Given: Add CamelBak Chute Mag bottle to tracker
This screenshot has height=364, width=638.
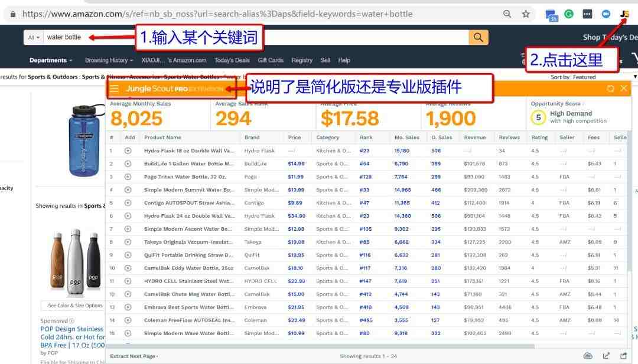Looking at the screenshot, I should pos(128,294).
